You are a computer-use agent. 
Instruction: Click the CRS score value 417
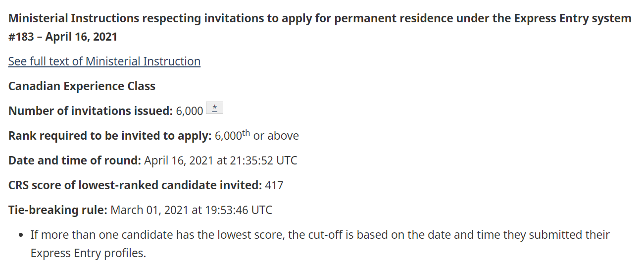coord(274,185)
